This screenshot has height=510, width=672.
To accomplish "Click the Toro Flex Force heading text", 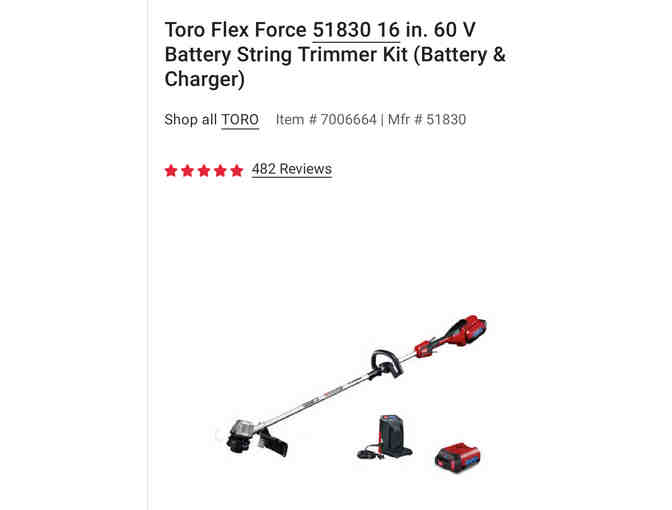I will click(x=236, y=30).
